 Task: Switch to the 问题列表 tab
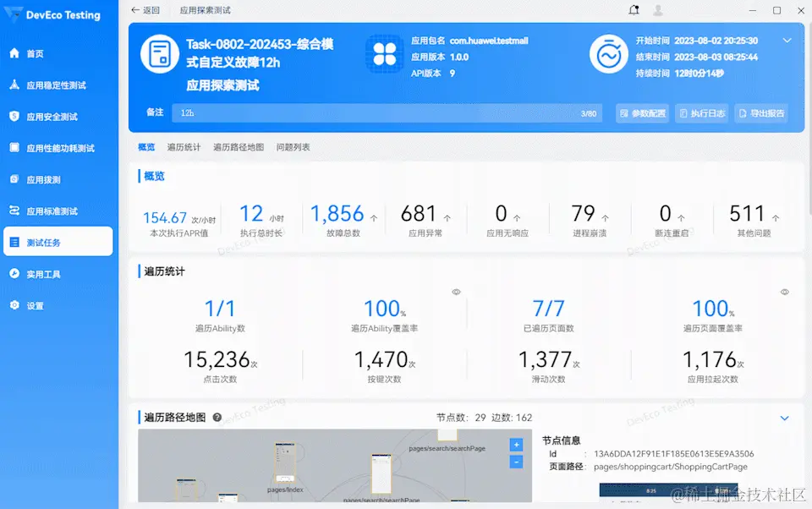pos(294,147)
